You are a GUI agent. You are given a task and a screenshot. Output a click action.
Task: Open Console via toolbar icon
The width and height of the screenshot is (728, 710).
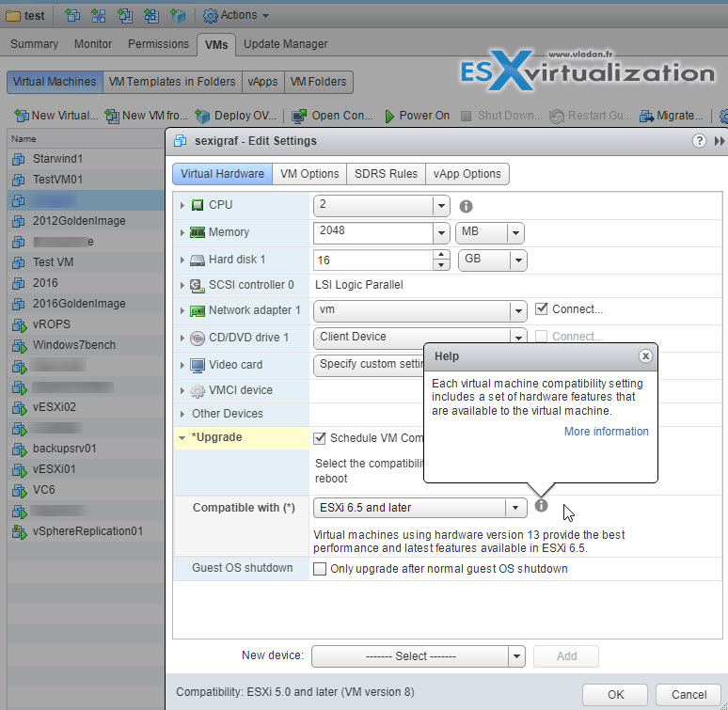(299, 116)
